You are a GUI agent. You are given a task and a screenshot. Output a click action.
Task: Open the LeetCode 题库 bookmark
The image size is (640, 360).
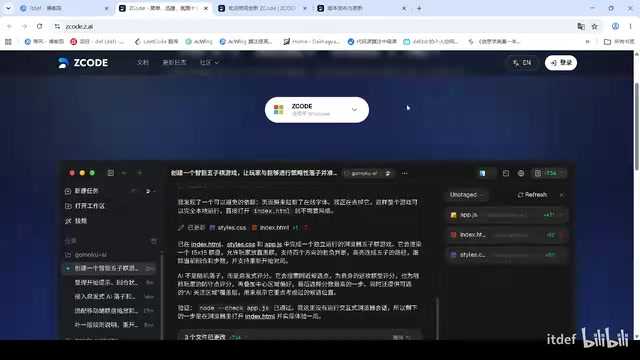coord(157,42)
